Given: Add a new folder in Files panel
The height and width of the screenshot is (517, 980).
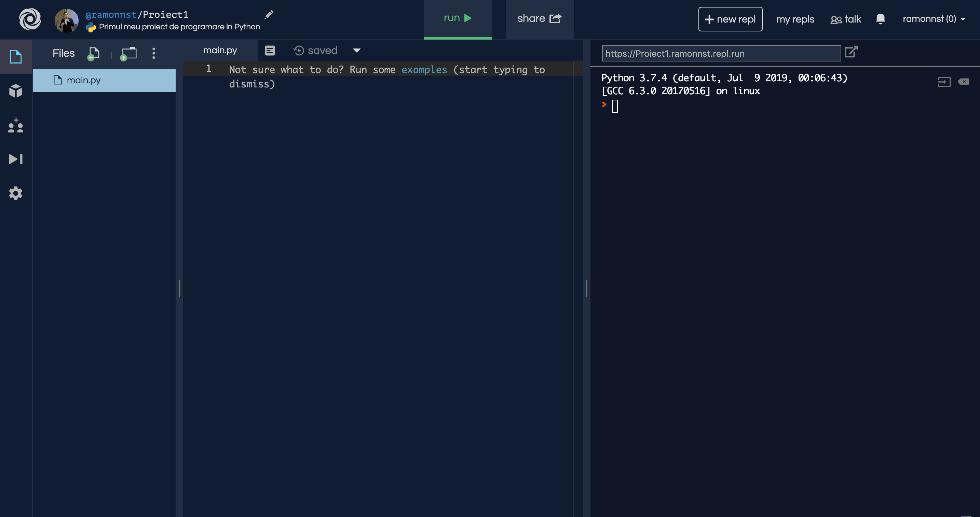Looking at the screenshot, I should point(128,54).
